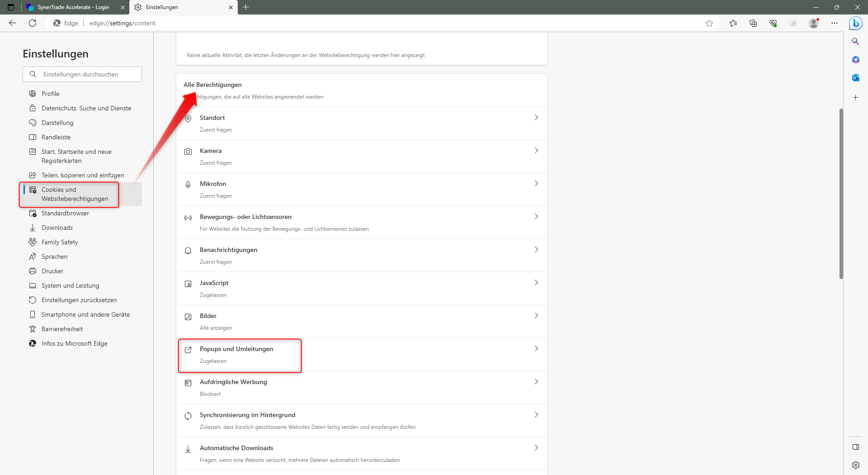Click the JavaScript permission icon
868x475 pixels.
coord(188,284)
